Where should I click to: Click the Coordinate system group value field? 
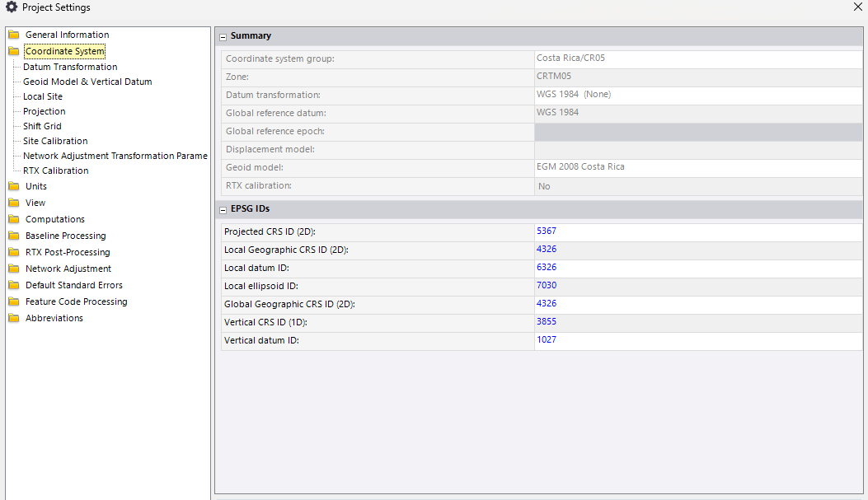tap(697, 58)
